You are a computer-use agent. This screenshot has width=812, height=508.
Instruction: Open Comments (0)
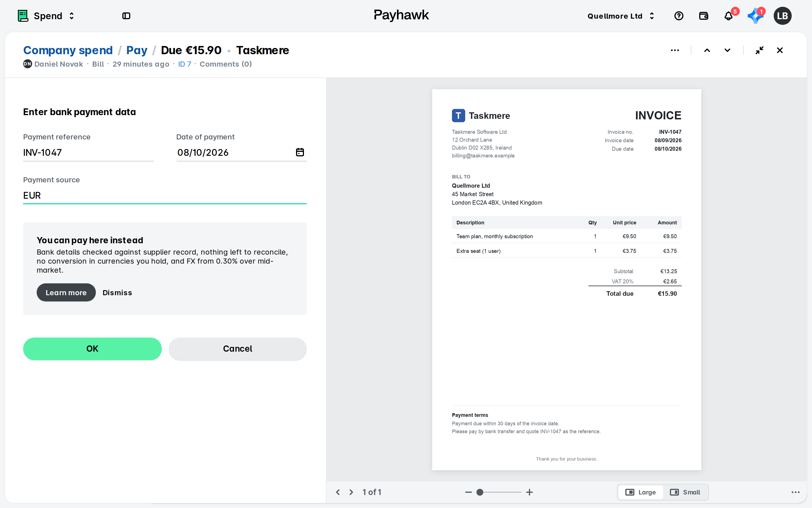click(x=226, y=64)
